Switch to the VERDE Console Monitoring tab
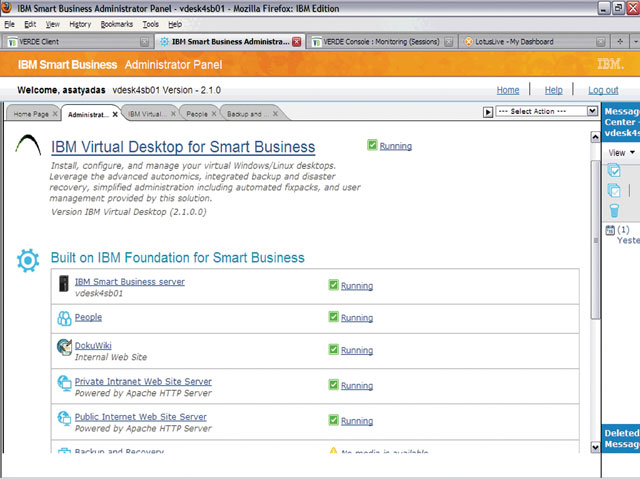This screenshot has width=640, height=479. click(x=381, y=42)
